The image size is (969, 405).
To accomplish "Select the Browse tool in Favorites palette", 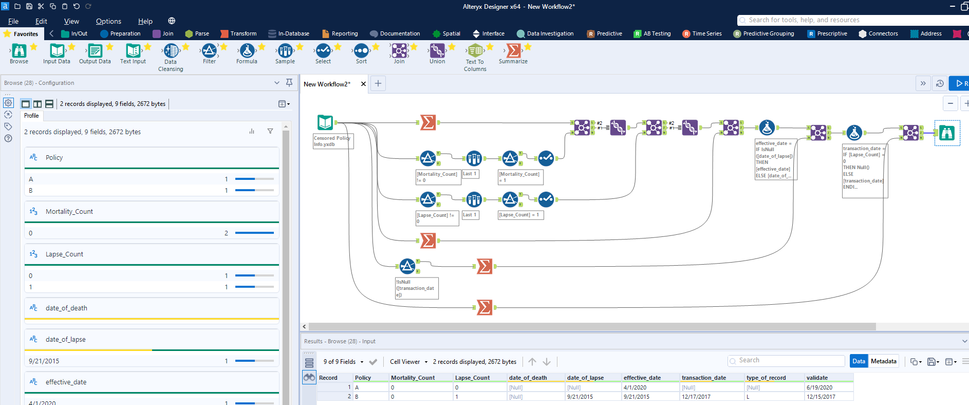I will pos(19,51).
